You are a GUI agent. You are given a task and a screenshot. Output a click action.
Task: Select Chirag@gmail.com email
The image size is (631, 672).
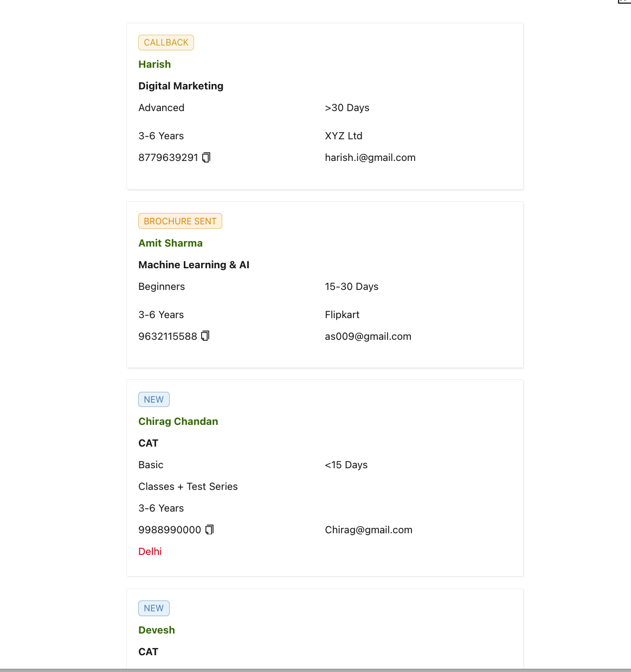pos(368,530)
